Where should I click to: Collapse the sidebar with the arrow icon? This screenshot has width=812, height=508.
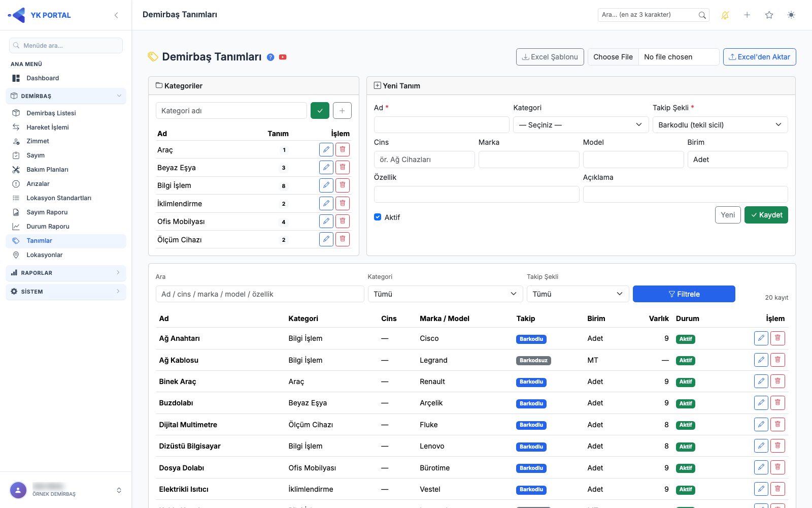[x=116, y=15]
